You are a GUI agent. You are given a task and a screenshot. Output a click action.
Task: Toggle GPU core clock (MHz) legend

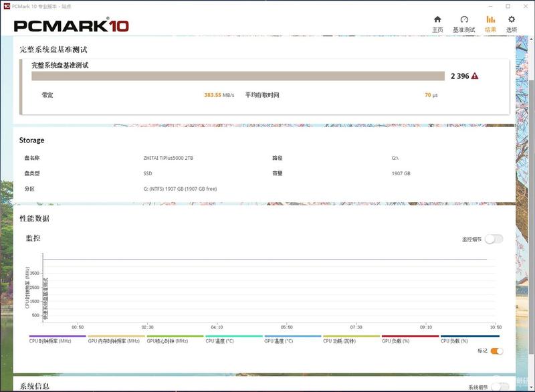pyautogui.click(x=175, y=339)
